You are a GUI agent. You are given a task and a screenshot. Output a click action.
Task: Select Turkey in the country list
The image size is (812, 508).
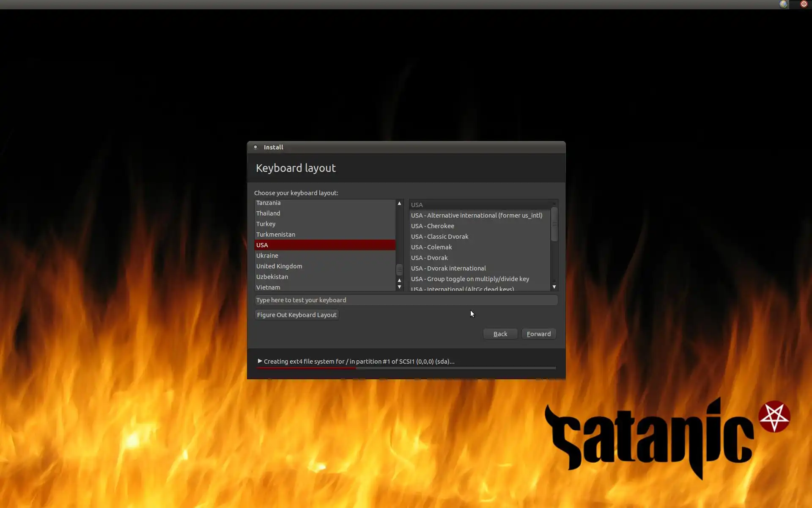(266, 224)
